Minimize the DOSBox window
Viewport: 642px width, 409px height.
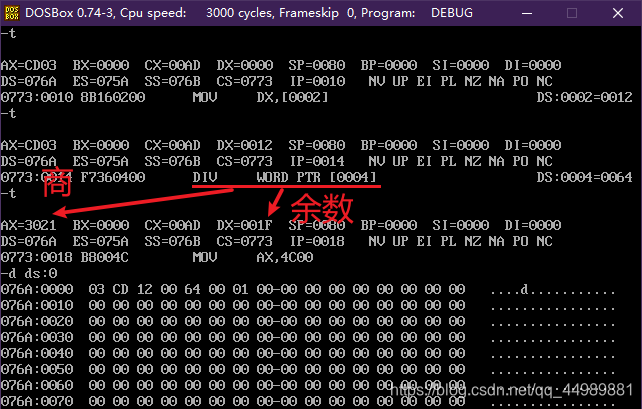point(527,13)
